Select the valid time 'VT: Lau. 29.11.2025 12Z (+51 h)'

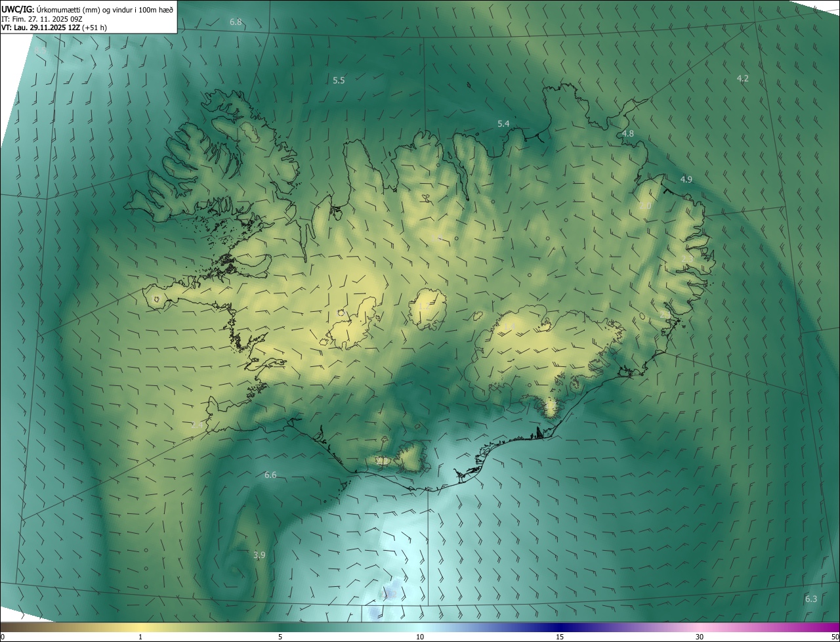click(x=54, y=28)
